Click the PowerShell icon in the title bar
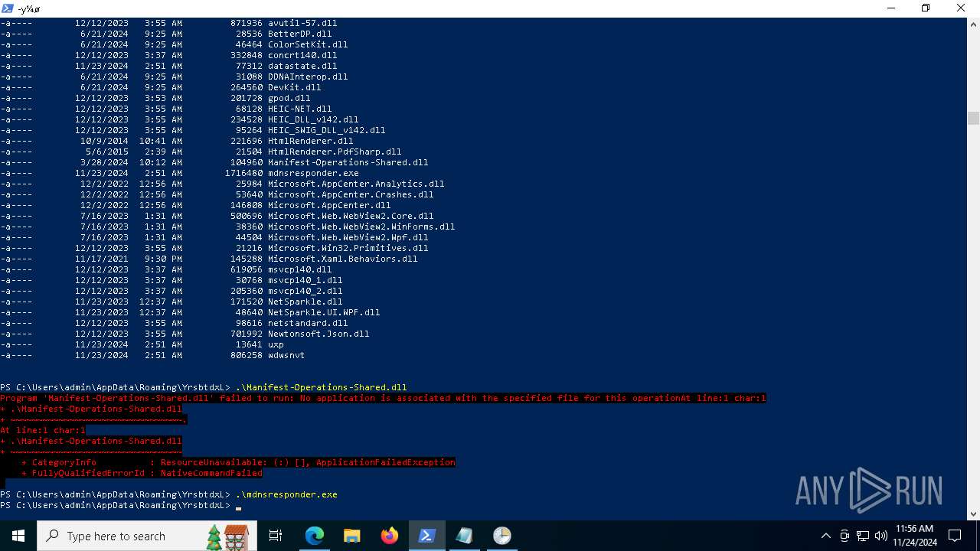This screenshot has height=551, width=980. click(8, 8)
